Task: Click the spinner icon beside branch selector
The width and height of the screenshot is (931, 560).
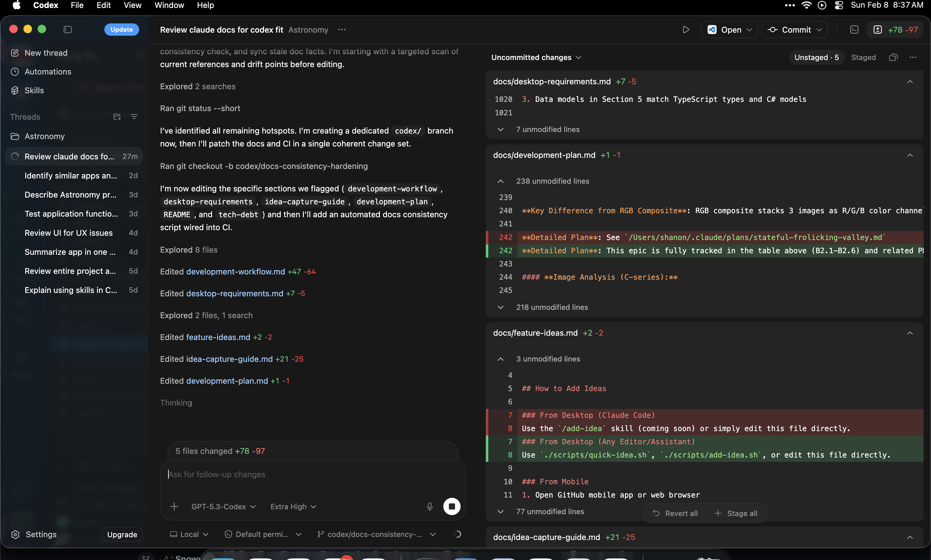Action: [457, 534]
